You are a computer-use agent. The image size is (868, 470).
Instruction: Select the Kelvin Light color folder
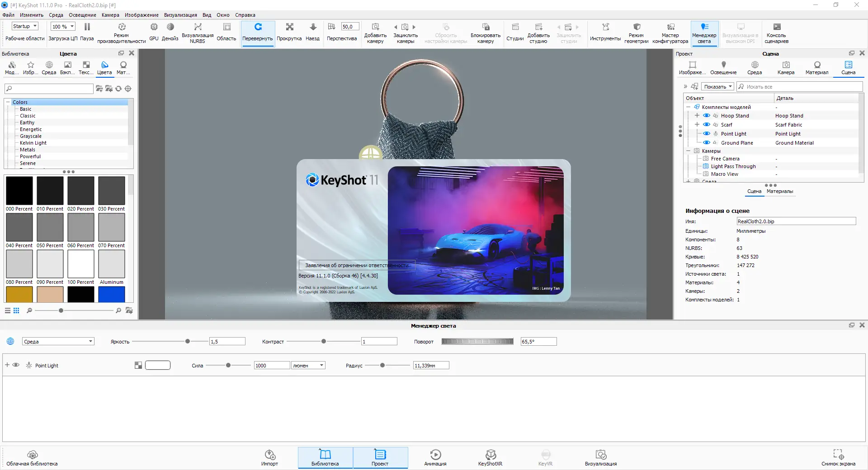click(33, 143)
